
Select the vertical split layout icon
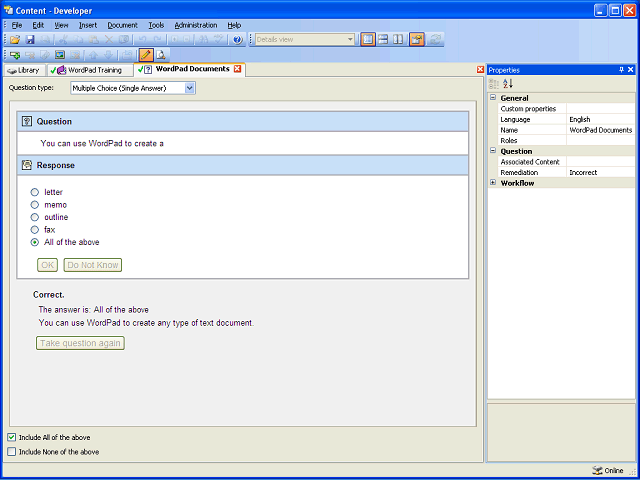click(x=398, y=40)
